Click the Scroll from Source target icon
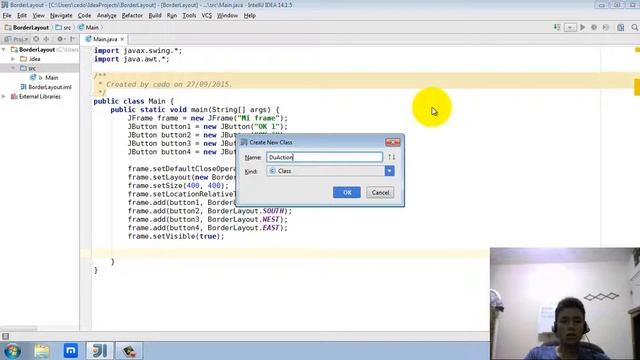This screenshot has height=360, width=640. click(x=36, y=39)
